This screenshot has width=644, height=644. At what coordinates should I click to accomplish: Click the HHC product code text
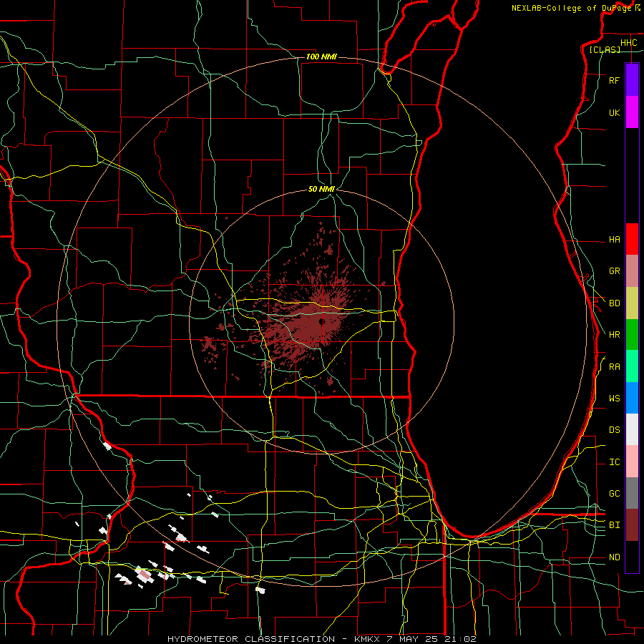tap(628, 43)
